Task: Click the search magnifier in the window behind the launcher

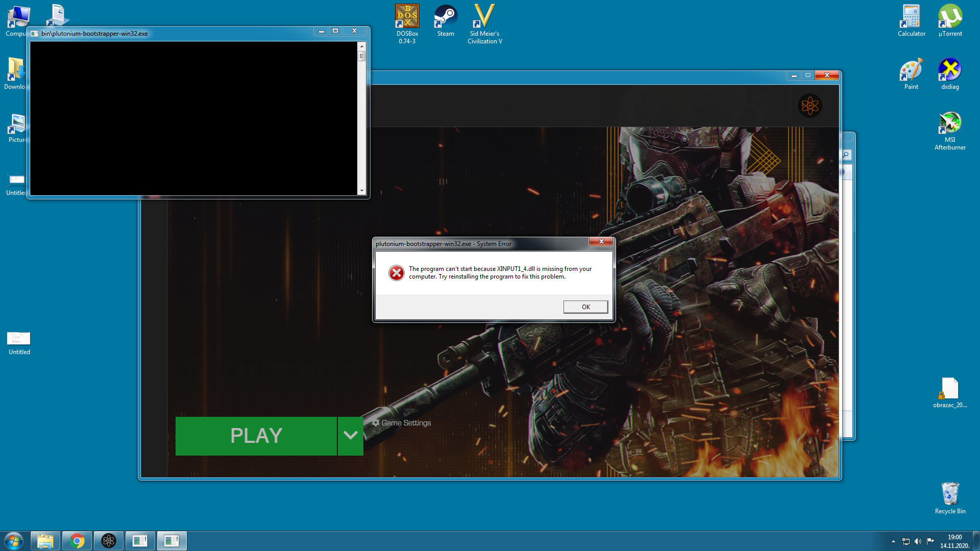Action: coord(846,155)
